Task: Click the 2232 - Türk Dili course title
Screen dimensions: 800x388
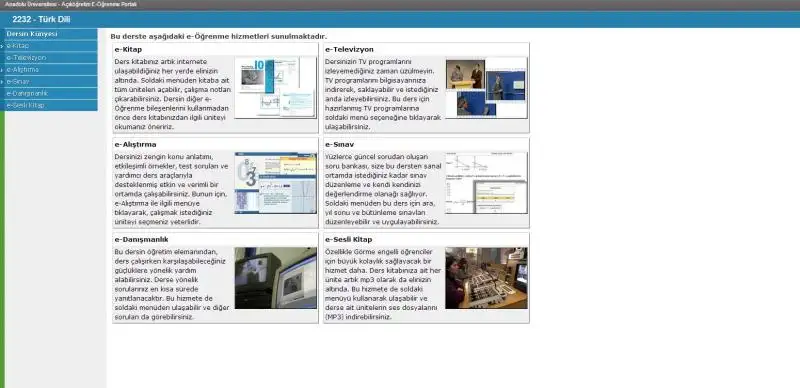Action: (x=41, y=19)
